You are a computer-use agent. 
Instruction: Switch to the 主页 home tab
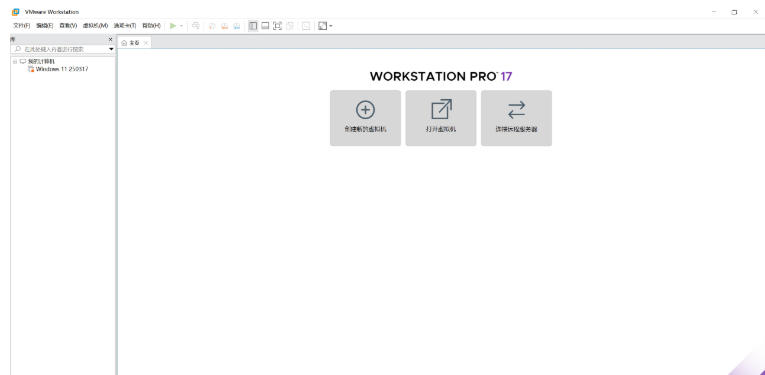(131, 43)
